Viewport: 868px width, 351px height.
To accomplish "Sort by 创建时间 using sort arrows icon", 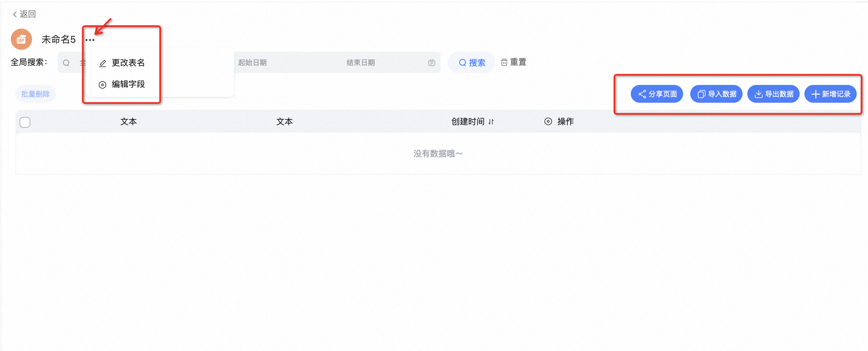I will click(x=491, y=122).
